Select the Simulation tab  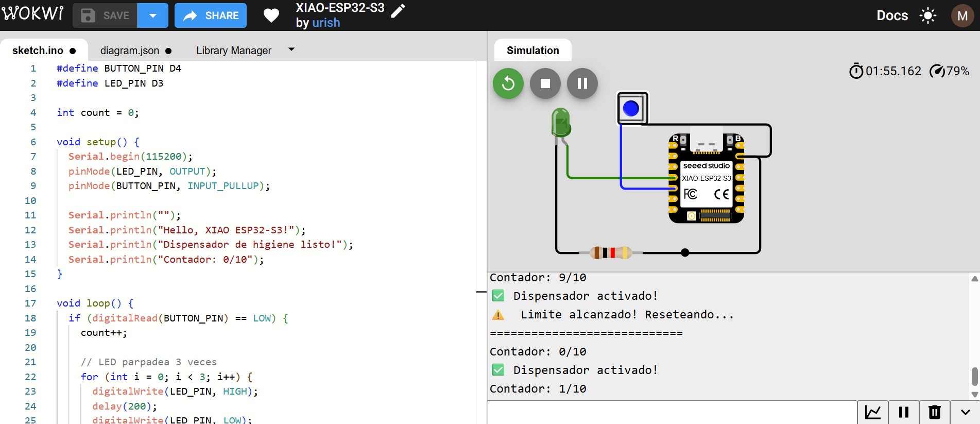(x=533, y=50)
